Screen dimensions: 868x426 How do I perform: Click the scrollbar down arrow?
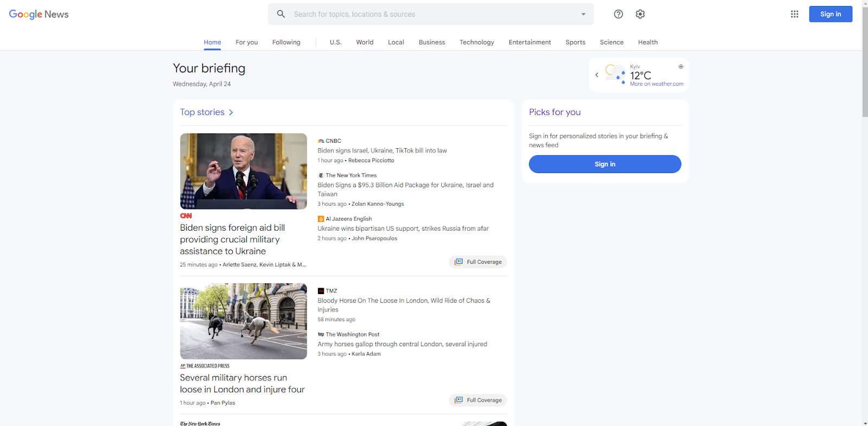tap(865, 423)
